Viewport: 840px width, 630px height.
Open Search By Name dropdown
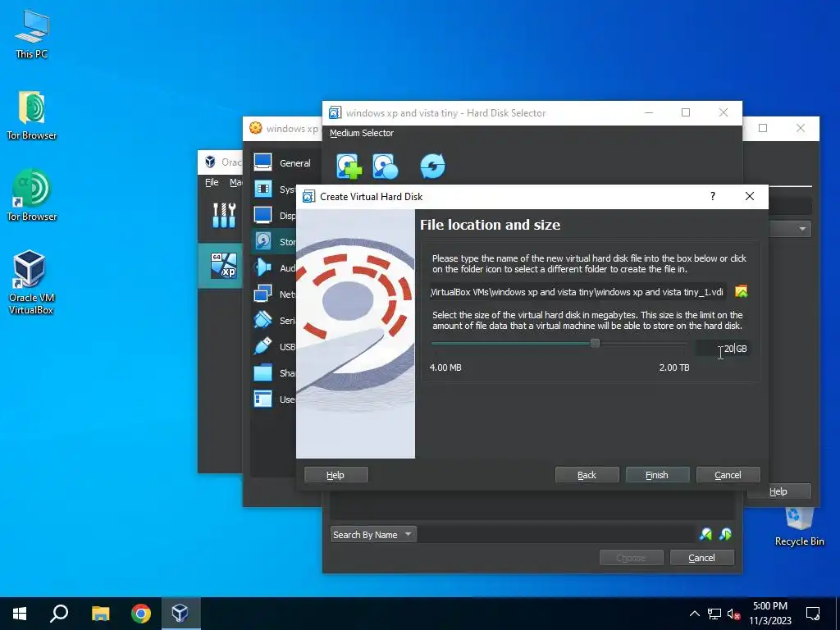point(373,535)
